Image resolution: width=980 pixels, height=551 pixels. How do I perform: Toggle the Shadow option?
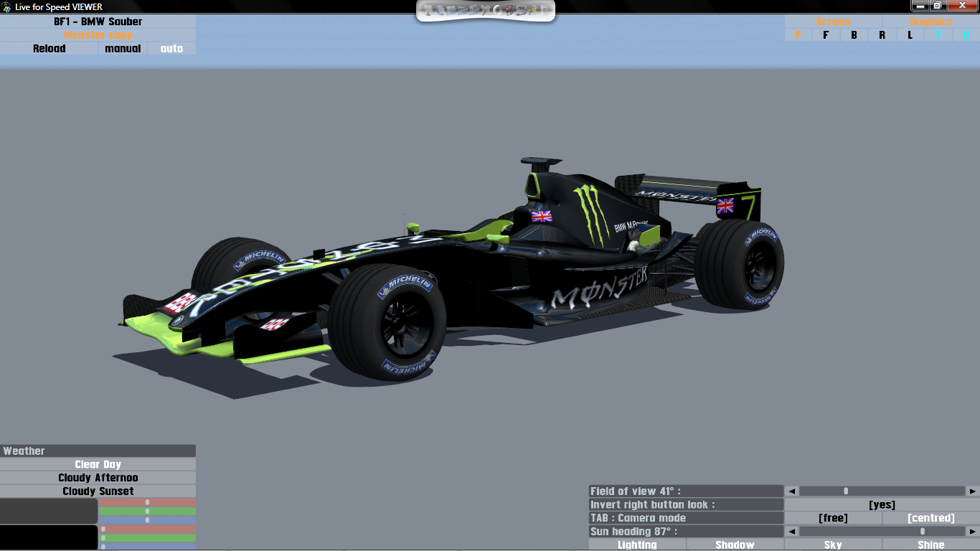coord(735,545)
